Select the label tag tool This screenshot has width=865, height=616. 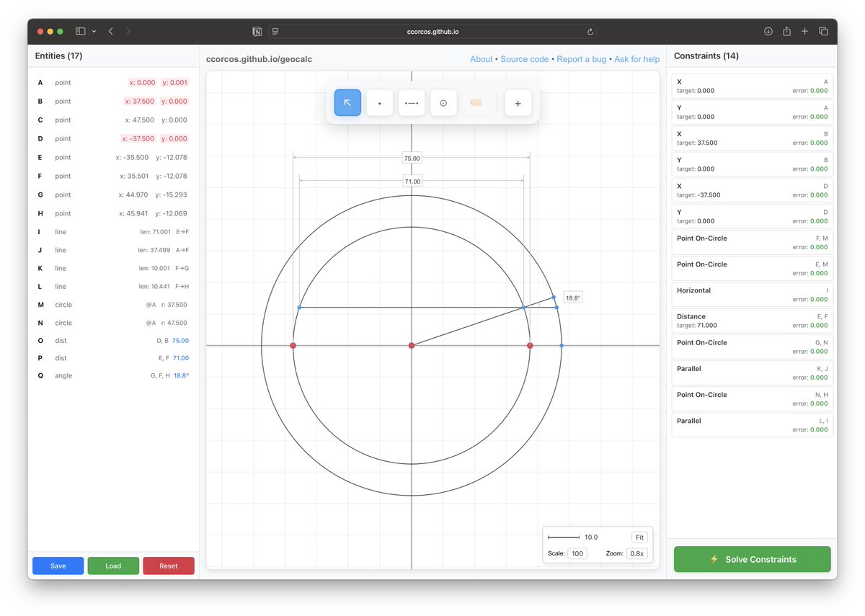(476, 103)
